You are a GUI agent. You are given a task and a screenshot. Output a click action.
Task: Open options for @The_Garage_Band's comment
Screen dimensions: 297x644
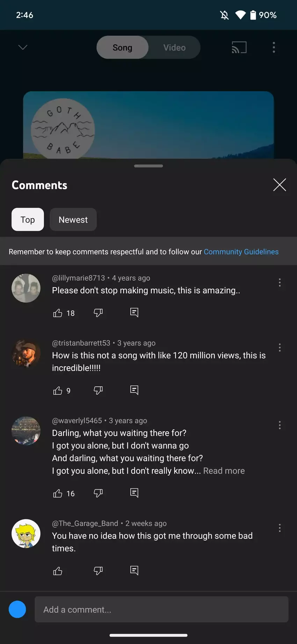(280, 528)
